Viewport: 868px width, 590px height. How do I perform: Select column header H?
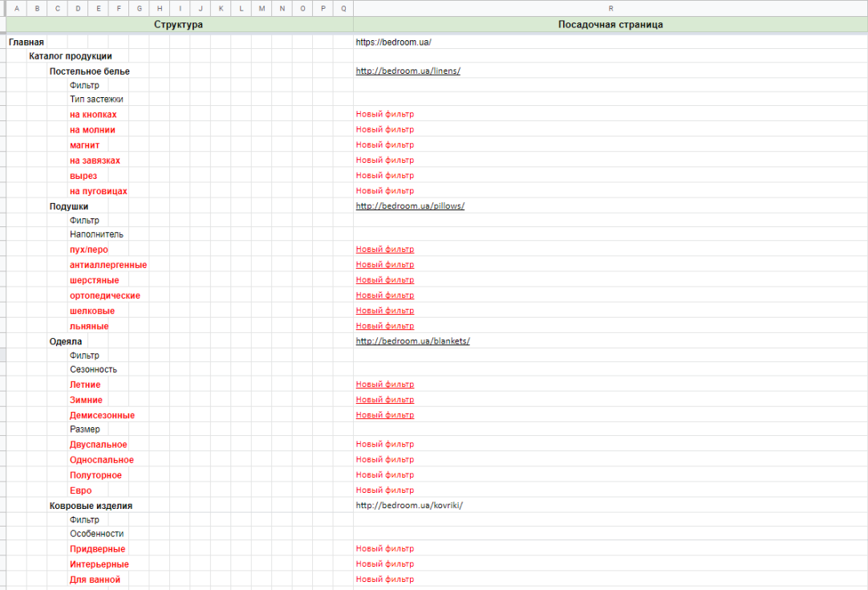click(160, 8)
